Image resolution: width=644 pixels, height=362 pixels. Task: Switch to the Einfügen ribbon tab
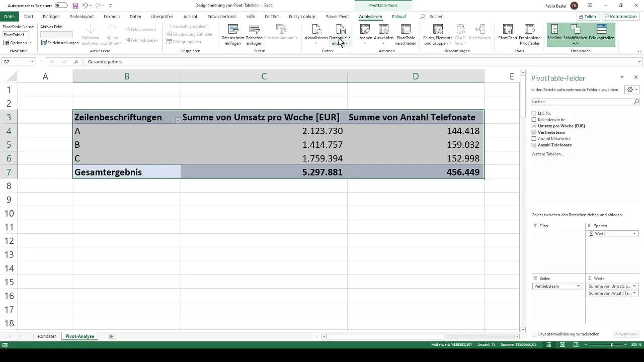tap(51, 17)
